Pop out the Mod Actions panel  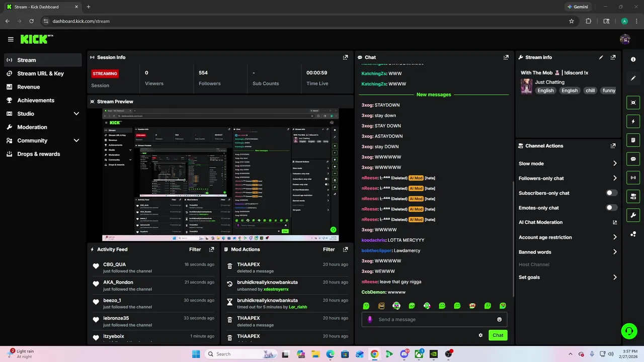(x=345, y=249)
